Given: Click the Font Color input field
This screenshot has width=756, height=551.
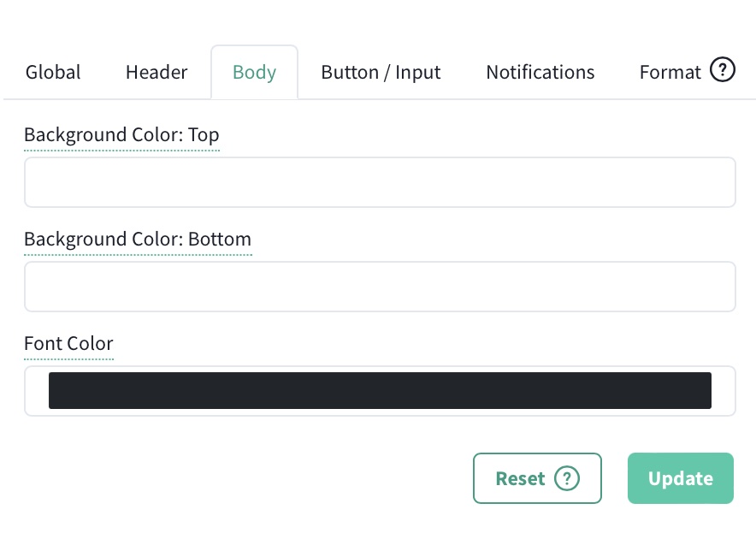Looking at the screenshot, I should (x=380, y=390).
